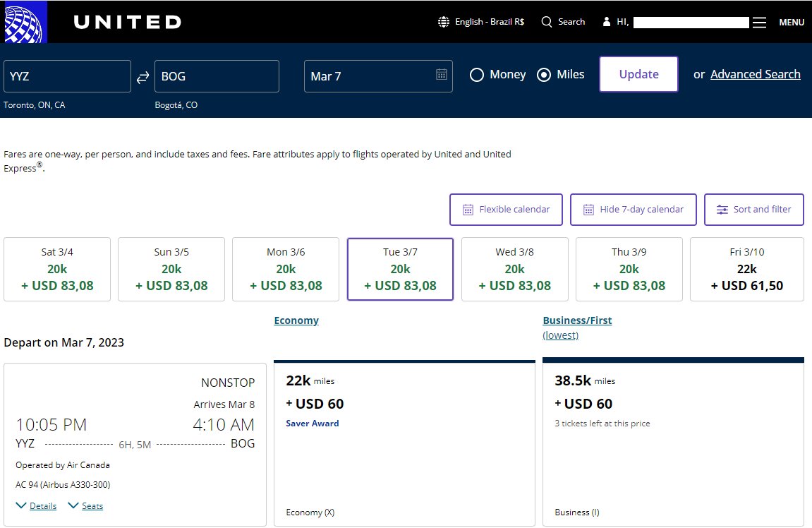Edit the BOG destination field

coord(217,76)
